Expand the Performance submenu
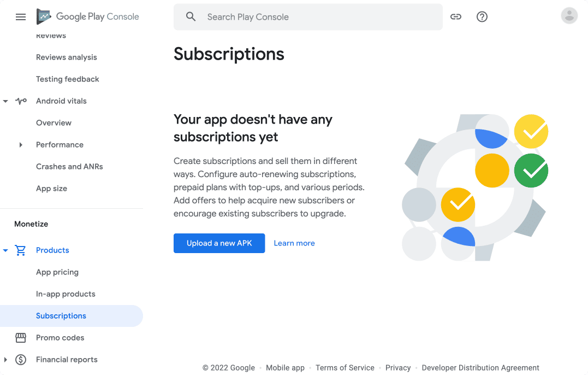Screen dimensions: 588x375 pos(21,145)
